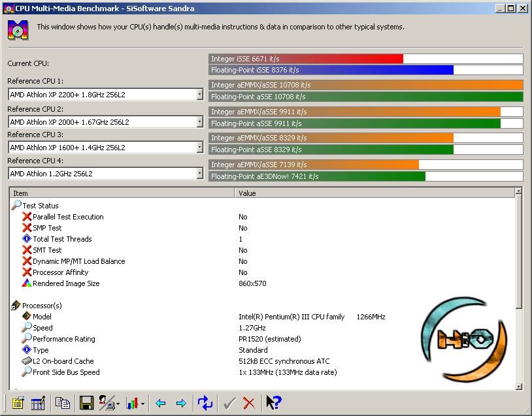532x416 pixels.
Task: Click the icon beside the Processor(s) heading
Action: (16, 305)
